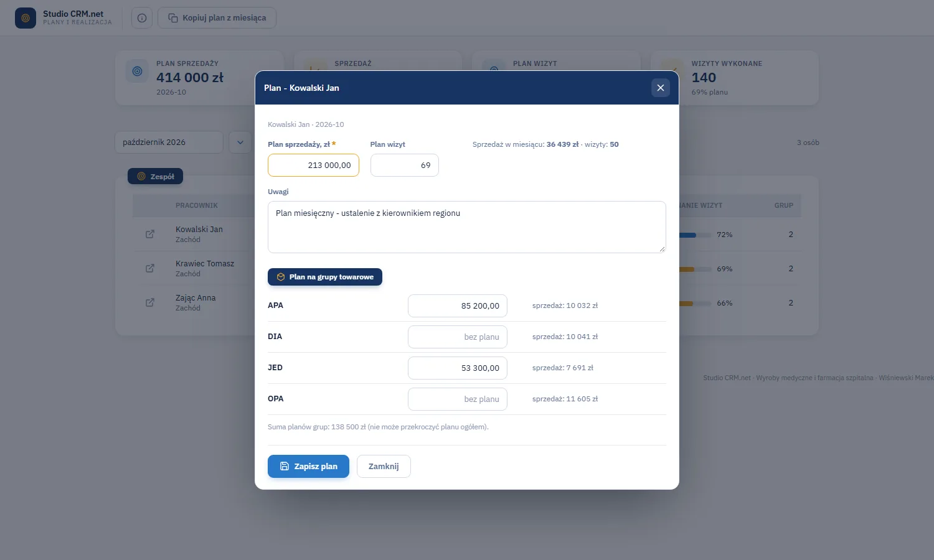Click the Suma planów grup note

(x=378, y=427)
